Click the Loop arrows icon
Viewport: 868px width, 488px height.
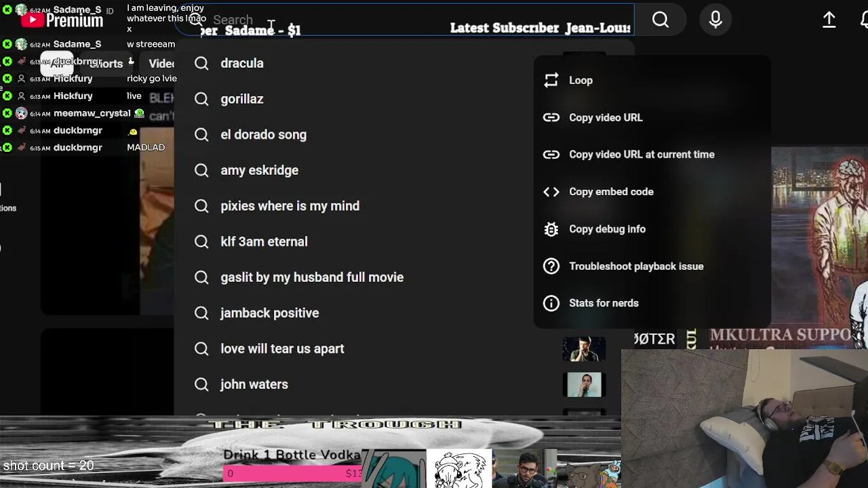click(x=551, y=80)
